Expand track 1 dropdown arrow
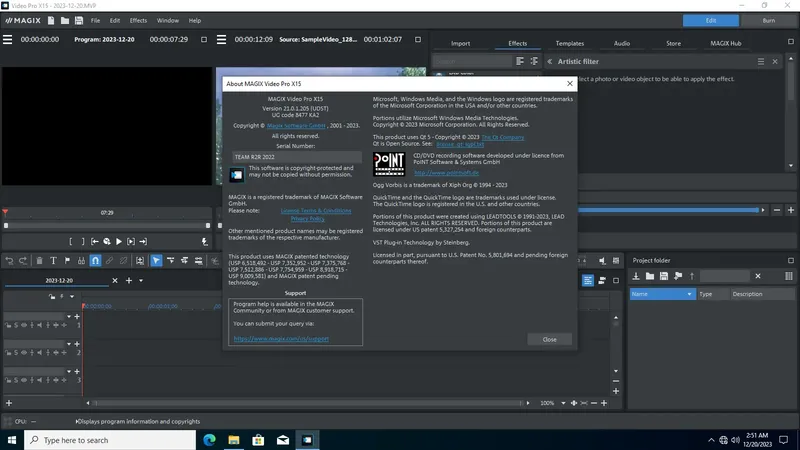The image size is (800, 450). pyautogui.click(x=69, y=316)
